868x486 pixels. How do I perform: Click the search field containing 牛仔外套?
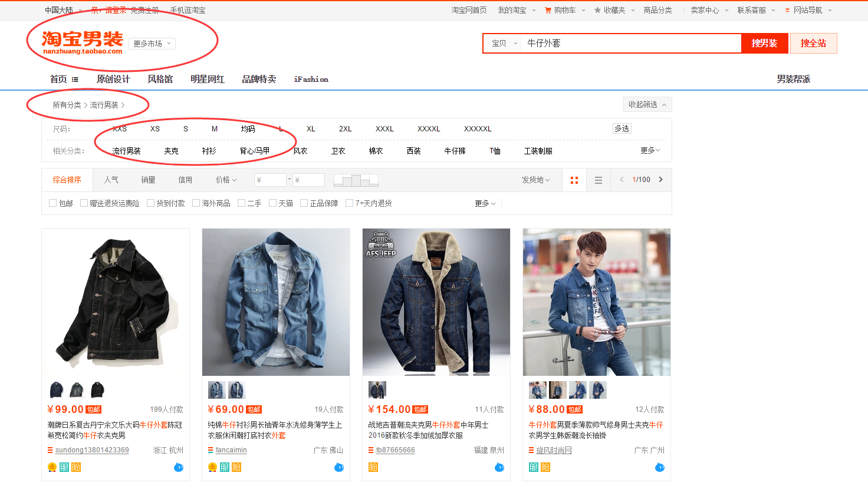click(x=631, y=43)
